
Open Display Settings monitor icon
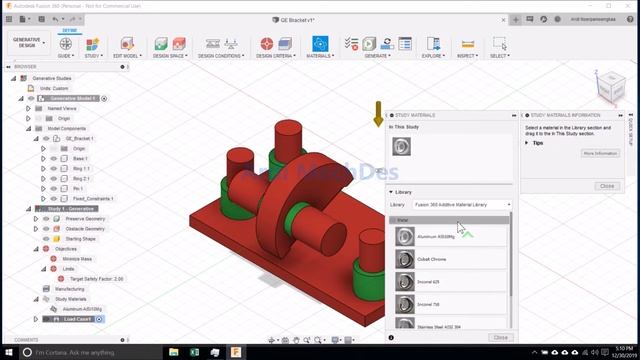pyautogui.click(x=335, y=340)
